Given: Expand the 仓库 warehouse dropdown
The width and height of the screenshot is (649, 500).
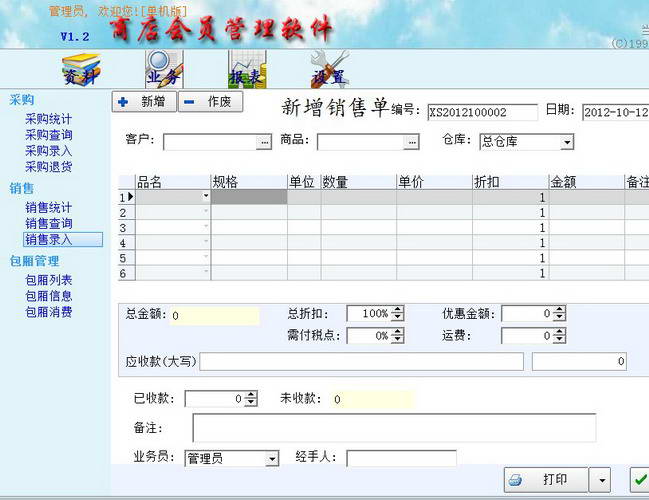Looking at the screenshot, I should [567, 142].
